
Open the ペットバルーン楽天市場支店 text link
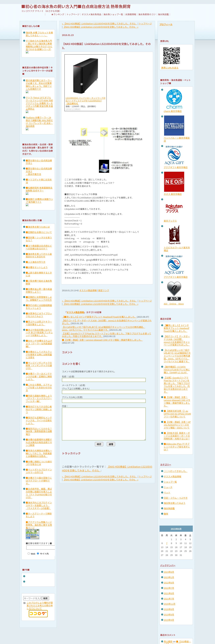point(176,139)
